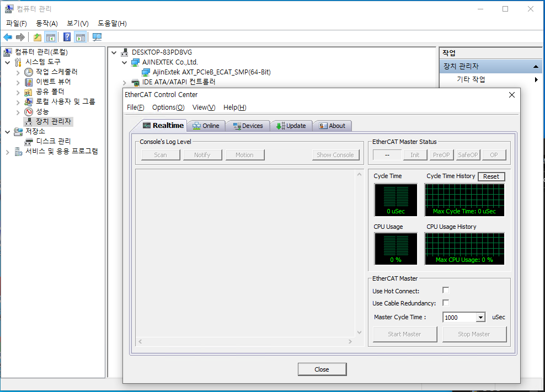This screenshot has width=545, height=392.
Task: Click the Local Users and Groups icon
Action: pos(29,102)
